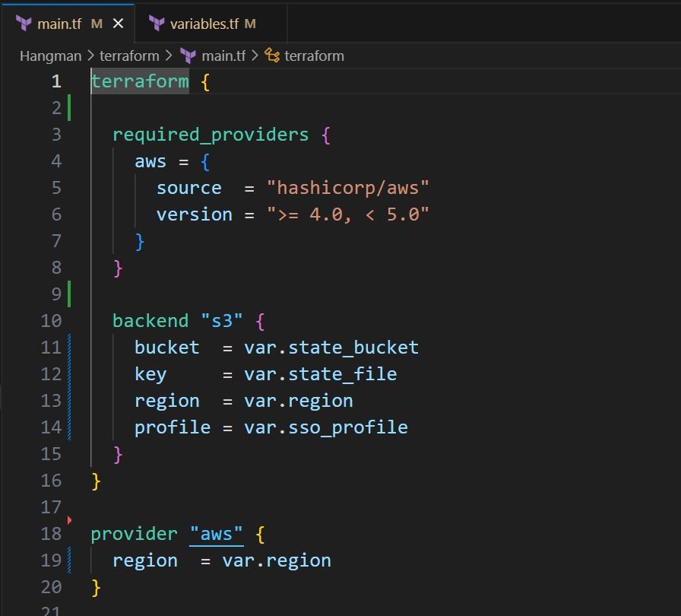Viewport: 681px width, 616px height.
Task: Click the "required_providers" text
Action: tap(211, 135)
